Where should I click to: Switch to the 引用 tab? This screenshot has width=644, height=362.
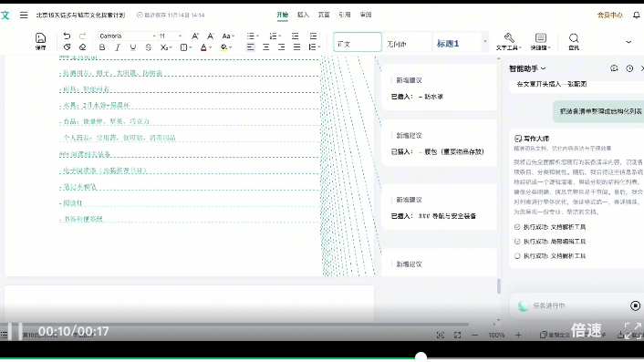pyautogui.click(x=345, y=15)
